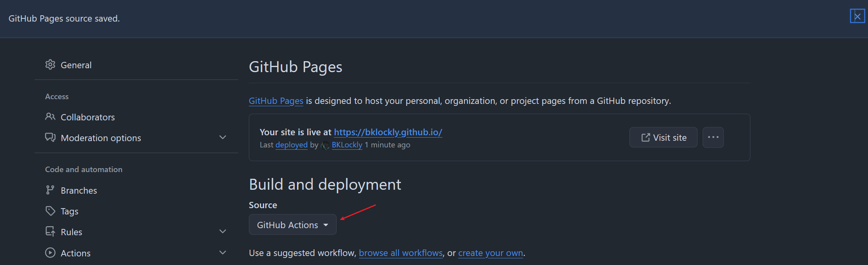
Task: Click the Visit site button
Action: (663, 137)
